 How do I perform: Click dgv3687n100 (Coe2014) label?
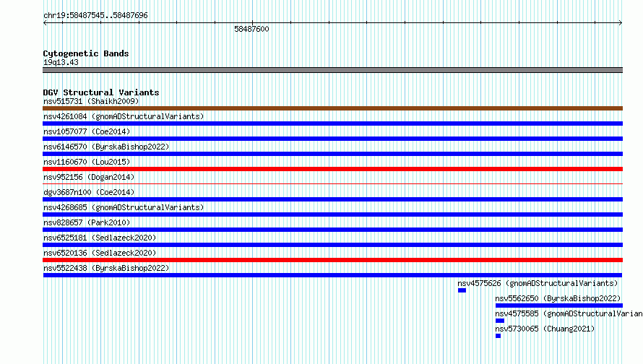(89, 192)
